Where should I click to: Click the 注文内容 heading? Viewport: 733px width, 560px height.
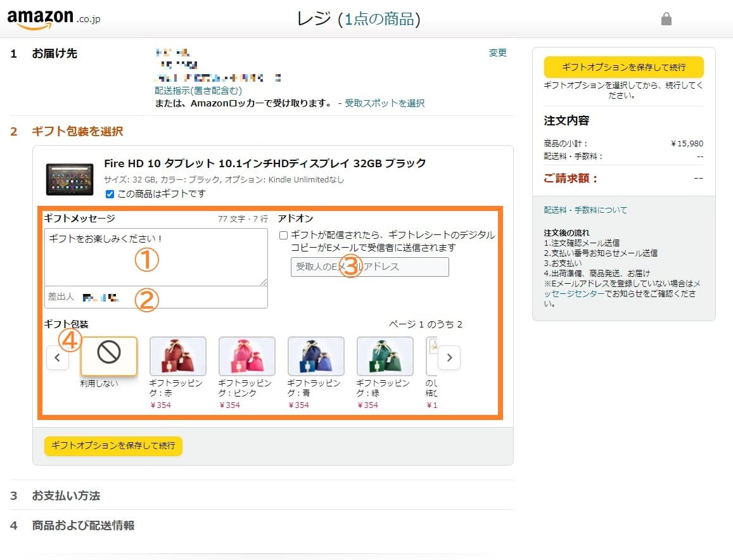pyautogui.click(x=566, y=120)
